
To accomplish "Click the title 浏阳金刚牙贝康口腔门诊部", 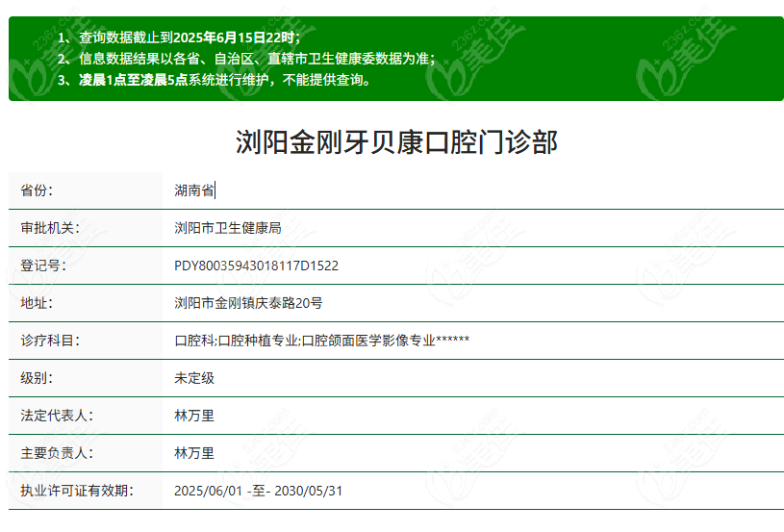I will pos(396,142).
